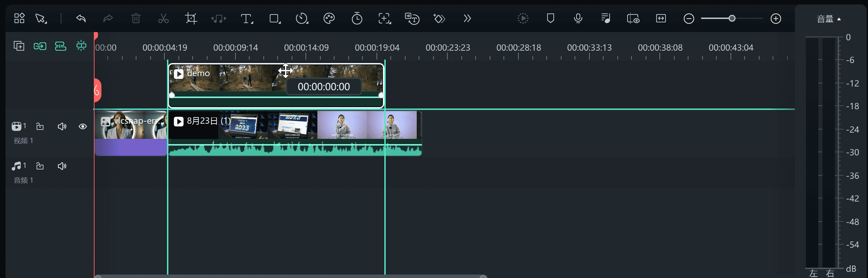Click the audio track 1 music icon

(x=17, y=166)
